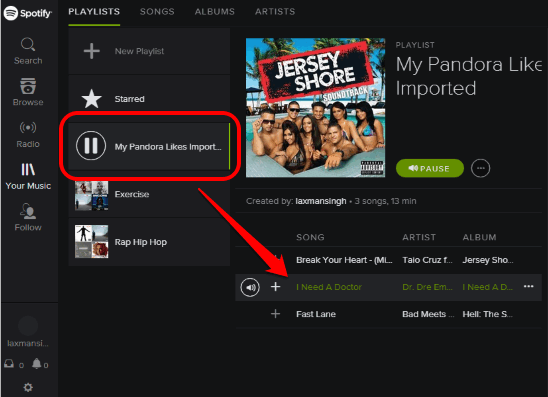Click the notifications bell icon
The height and width of the screenshot is (397, 548).
pos(36,363)
